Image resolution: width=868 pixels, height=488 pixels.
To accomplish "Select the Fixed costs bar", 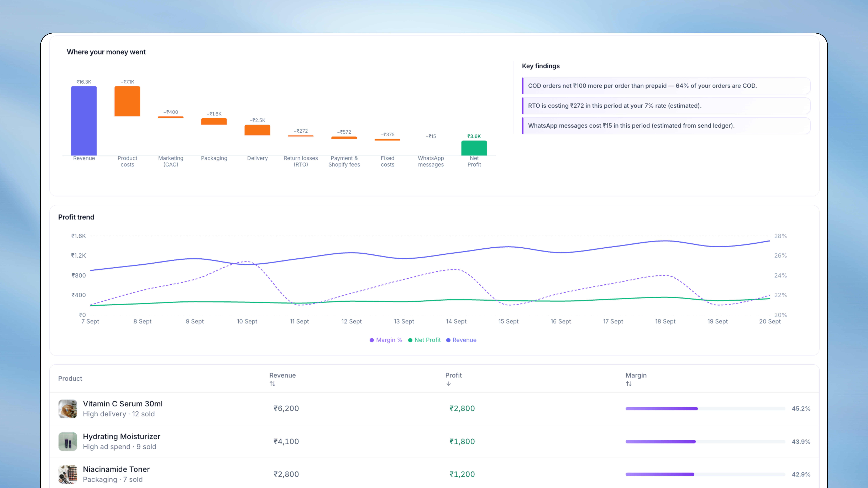I will [x=388, y=140].
